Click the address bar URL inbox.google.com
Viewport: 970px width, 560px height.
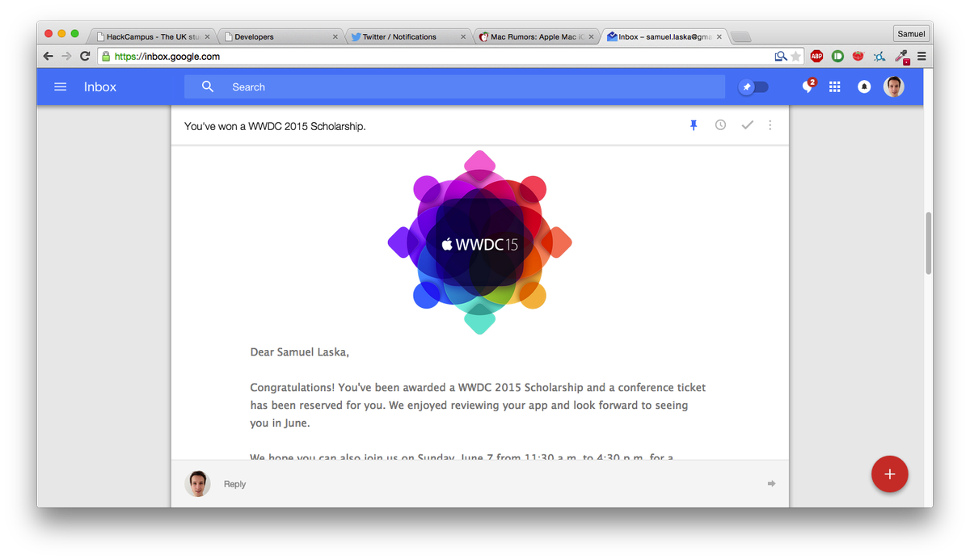(167, 57)
